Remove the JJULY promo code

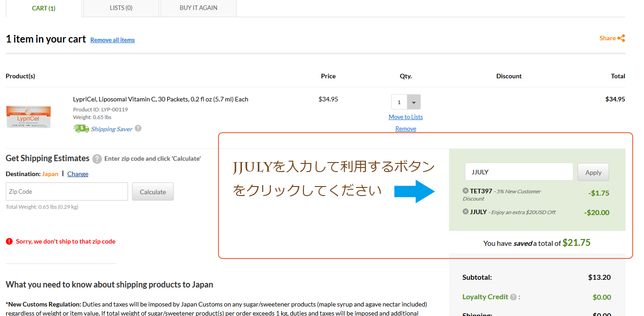[465, 211]
